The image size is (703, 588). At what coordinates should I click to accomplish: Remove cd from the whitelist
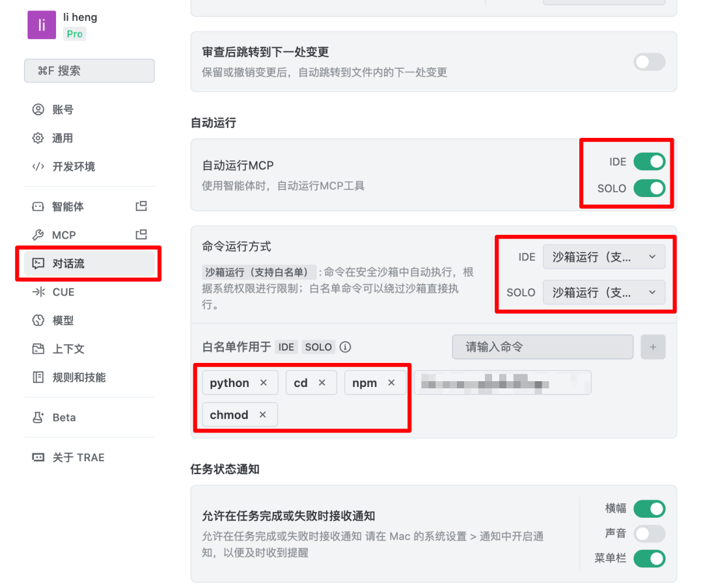point(322,382)
